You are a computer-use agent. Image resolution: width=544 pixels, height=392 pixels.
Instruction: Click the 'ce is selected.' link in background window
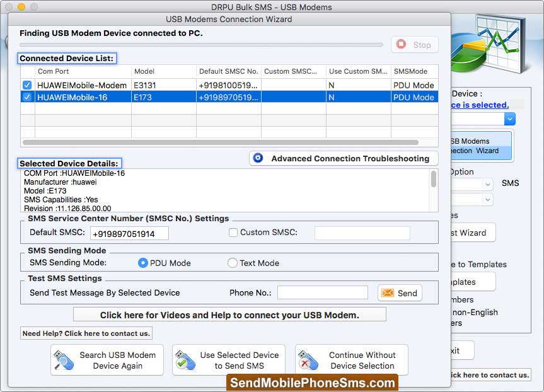coord(480,105)
